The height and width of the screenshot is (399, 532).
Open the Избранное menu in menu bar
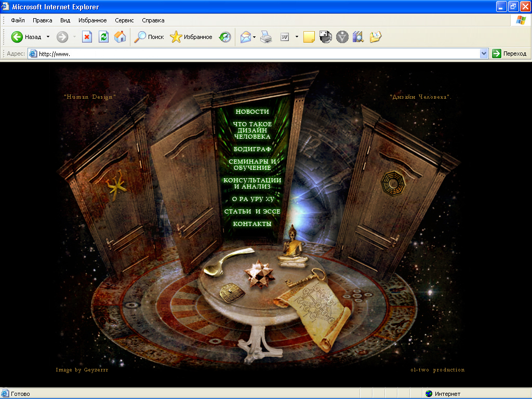coord(92,20)
